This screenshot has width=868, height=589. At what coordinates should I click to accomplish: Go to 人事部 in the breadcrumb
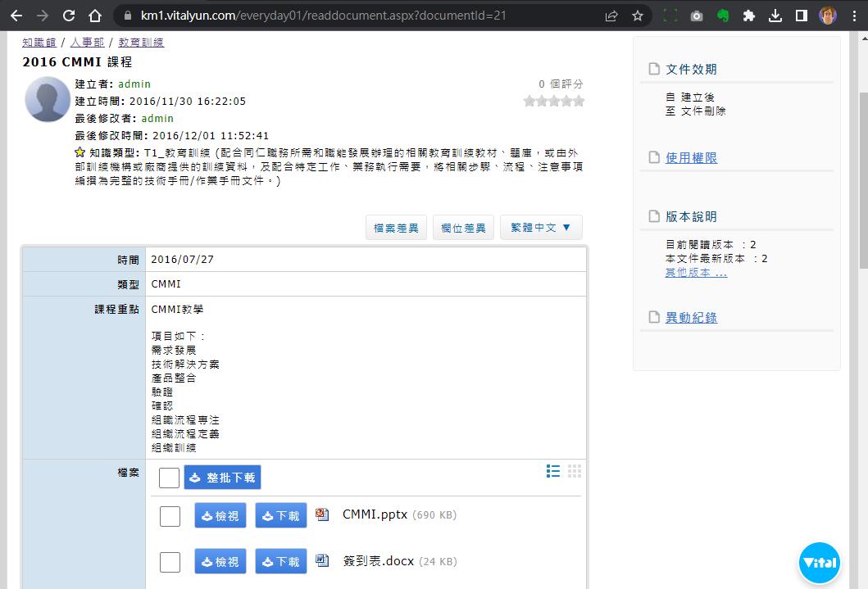(87, 43)
